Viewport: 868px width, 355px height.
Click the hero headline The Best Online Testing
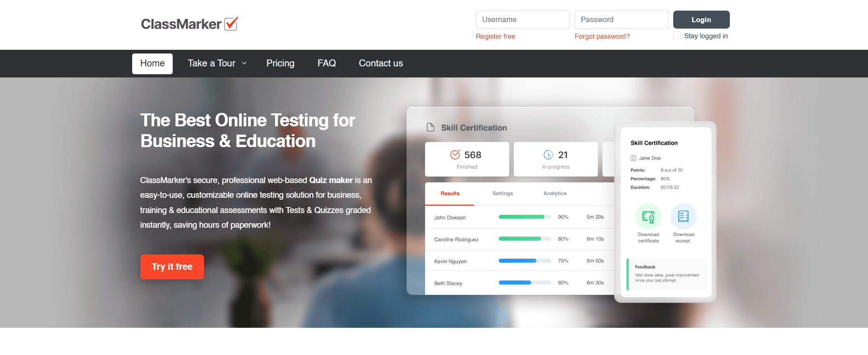point(248,130)
